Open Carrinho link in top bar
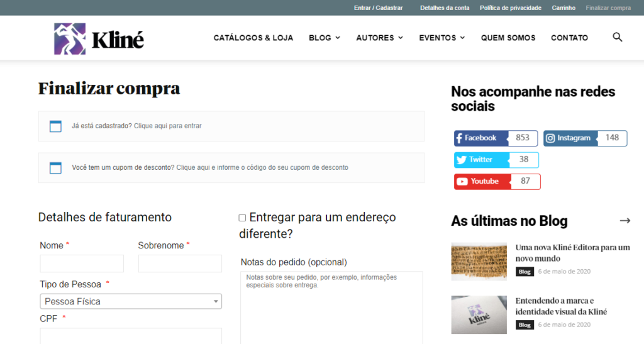644x344 pixels. coord(563,8)
